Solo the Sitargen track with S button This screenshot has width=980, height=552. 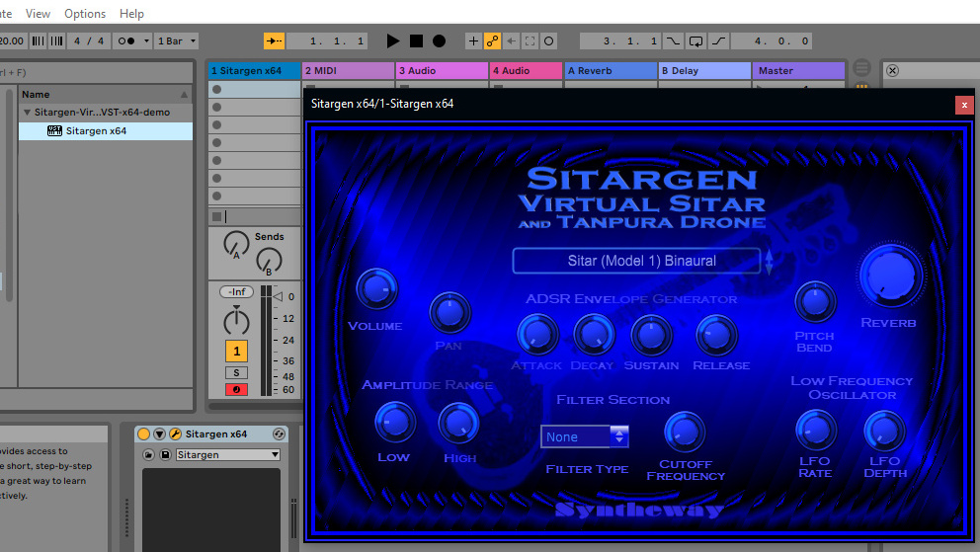coord(236,373)
